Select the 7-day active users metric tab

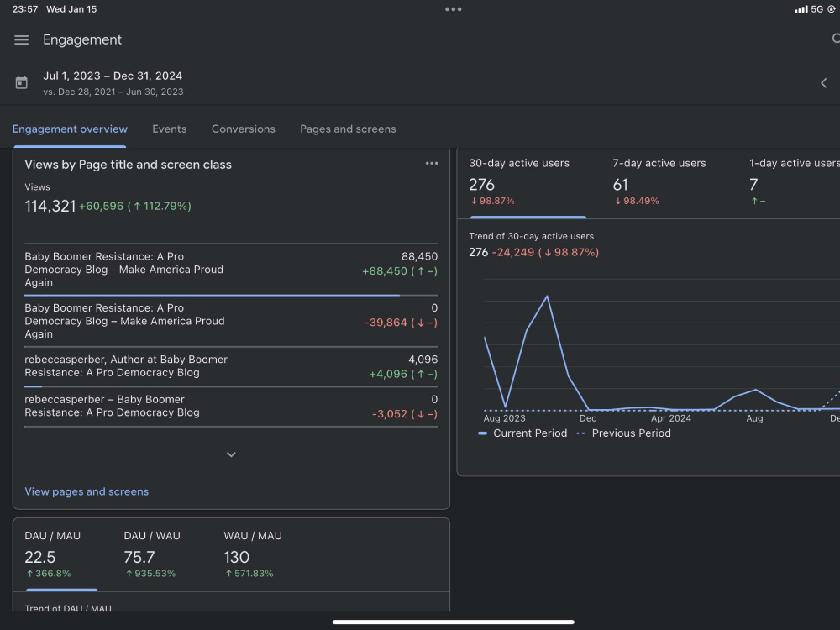(x=659, y=182)
